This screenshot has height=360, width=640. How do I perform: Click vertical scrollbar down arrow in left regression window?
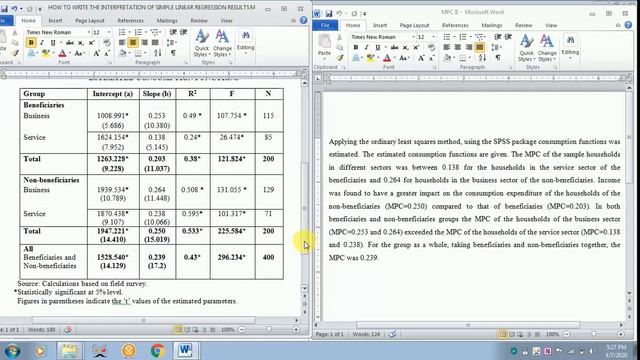(304, 288)
